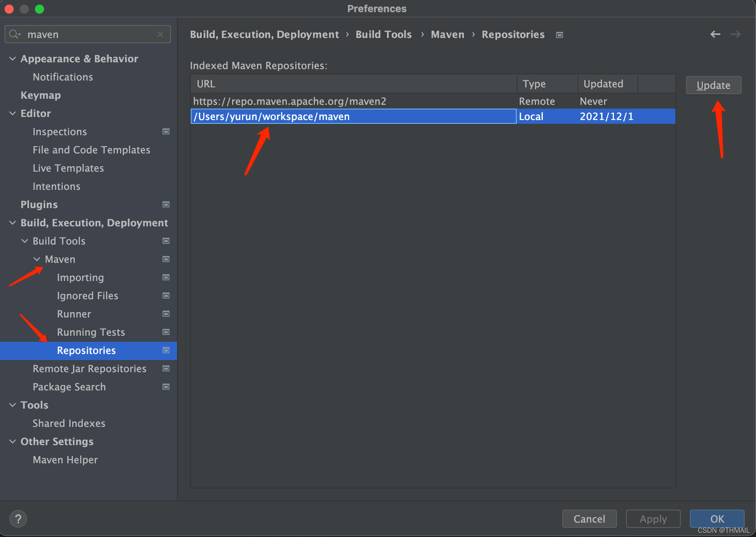This screenshot has width=756, height=537.
Task: Click project-level icon next to breadcrumb Repositories
Action: (559, 35)
